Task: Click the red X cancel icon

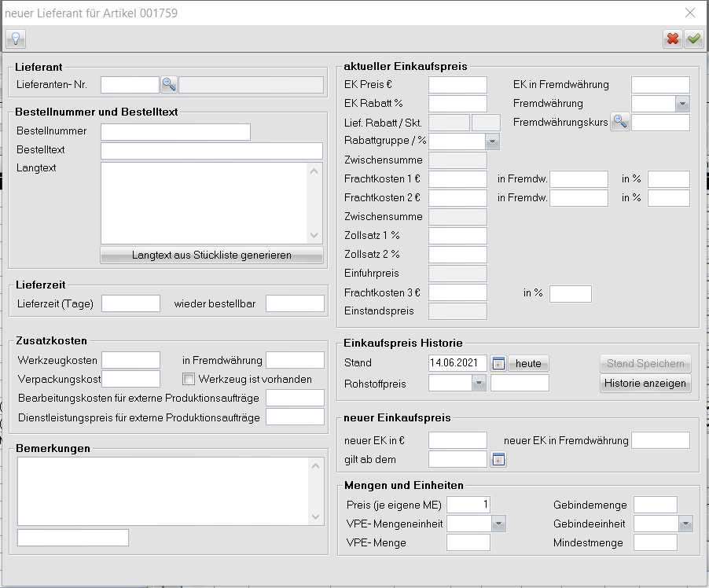Action: coord(673,39)
